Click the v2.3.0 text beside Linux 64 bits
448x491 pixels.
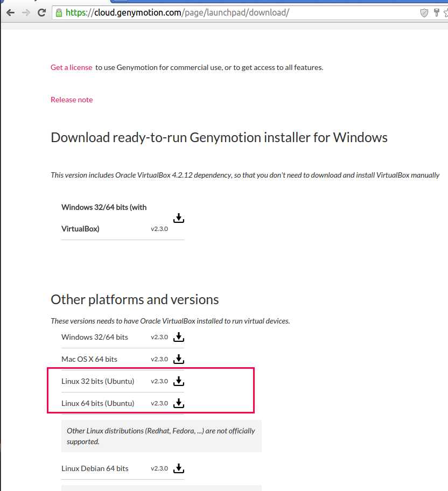click(159, 403)
